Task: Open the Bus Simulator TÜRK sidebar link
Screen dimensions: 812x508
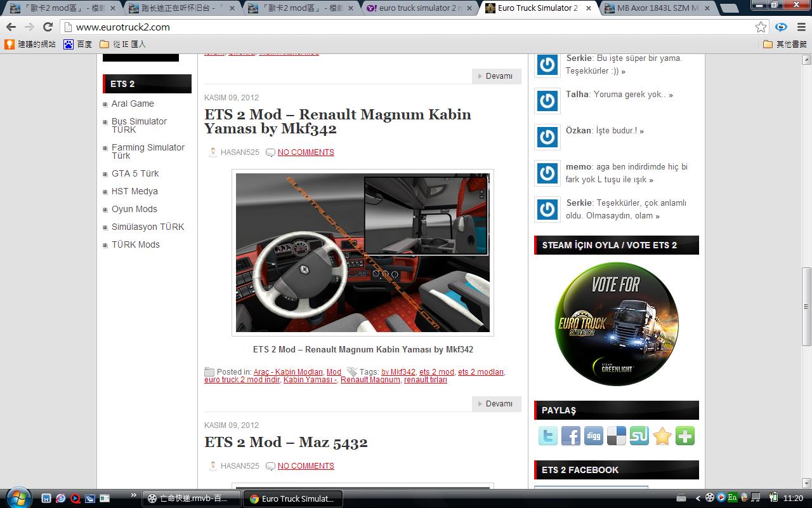Action: (x=139, y=125)
